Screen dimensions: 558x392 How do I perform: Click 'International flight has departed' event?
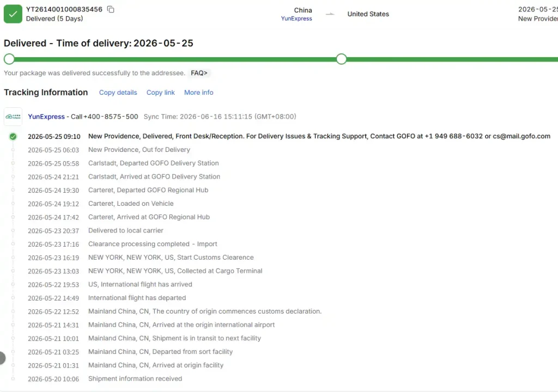pos(137,298)
